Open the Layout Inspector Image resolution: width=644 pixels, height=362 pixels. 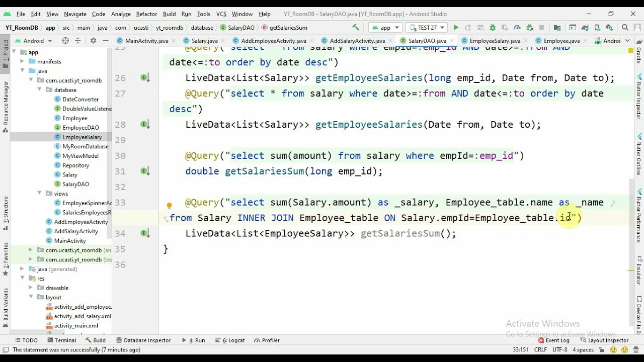pos(604,340)
